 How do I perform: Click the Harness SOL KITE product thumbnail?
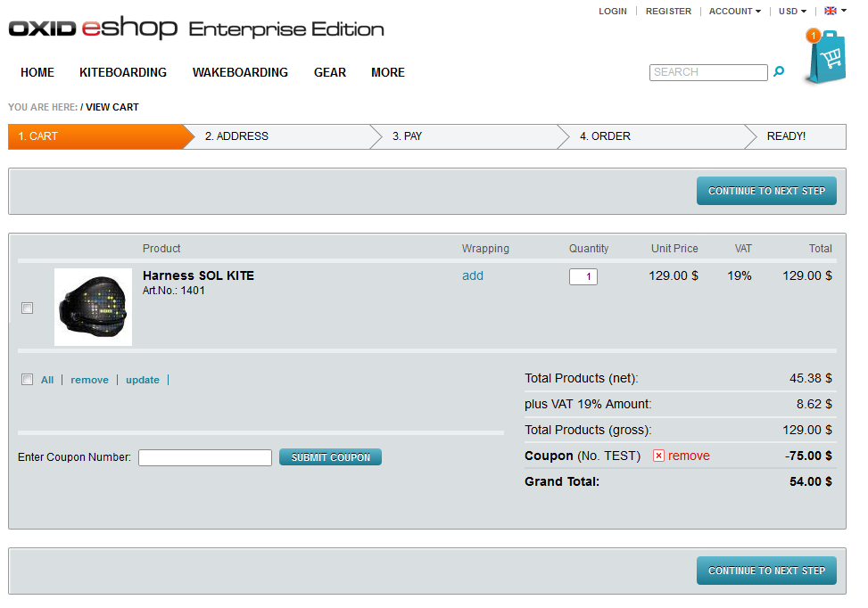93,307
